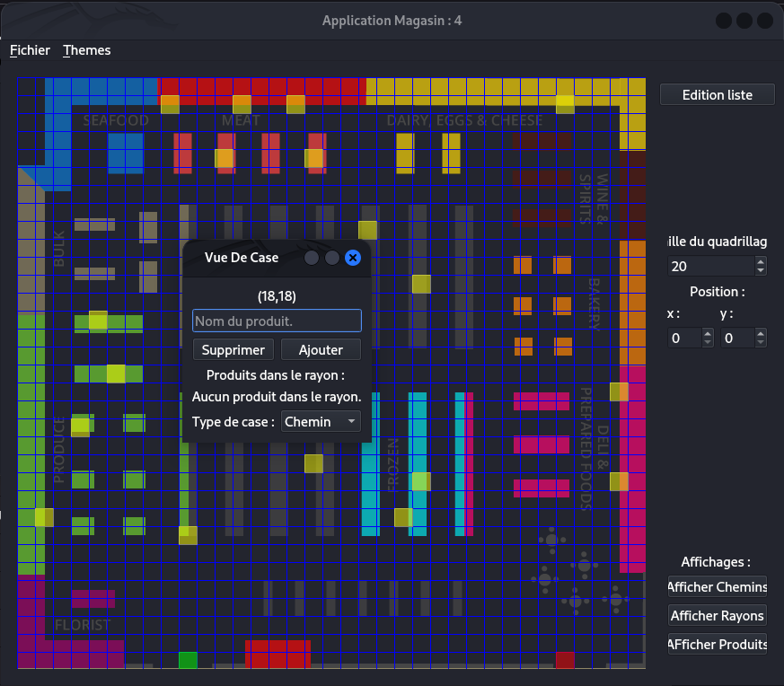This screenshot has height=686, width=784.
Task: Toggle Afficher Chemins display
Action: 717,587
